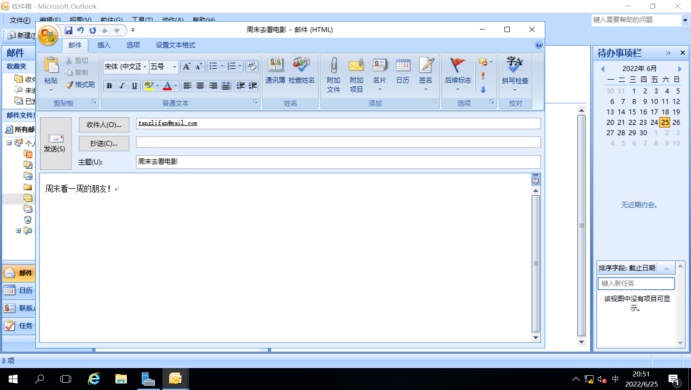Insert calendar (日历) into the message
Screen dimensions: 691x390
click(403, 71)
